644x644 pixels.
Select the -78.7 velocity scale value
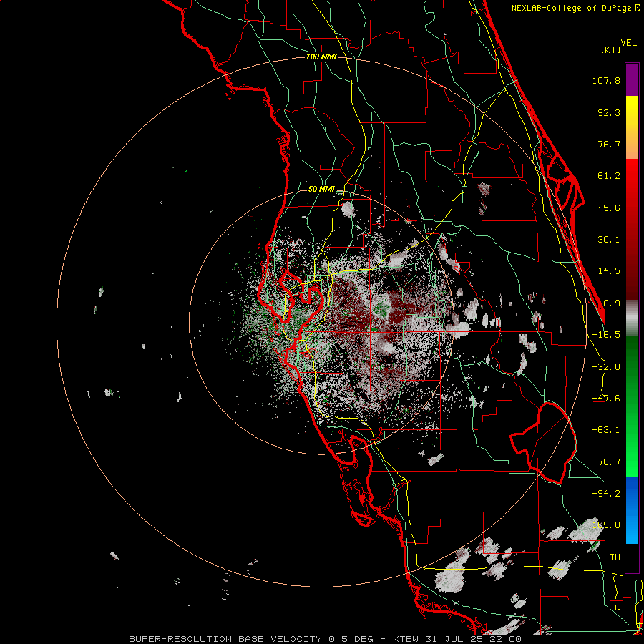[606, 462]
